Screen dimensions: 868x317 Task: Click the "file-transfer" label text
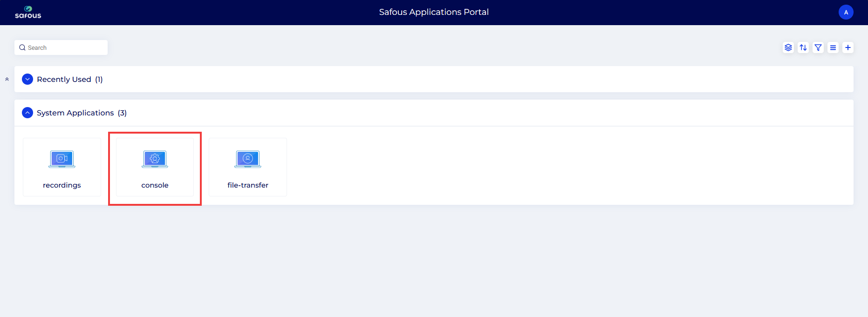[248, 185]
